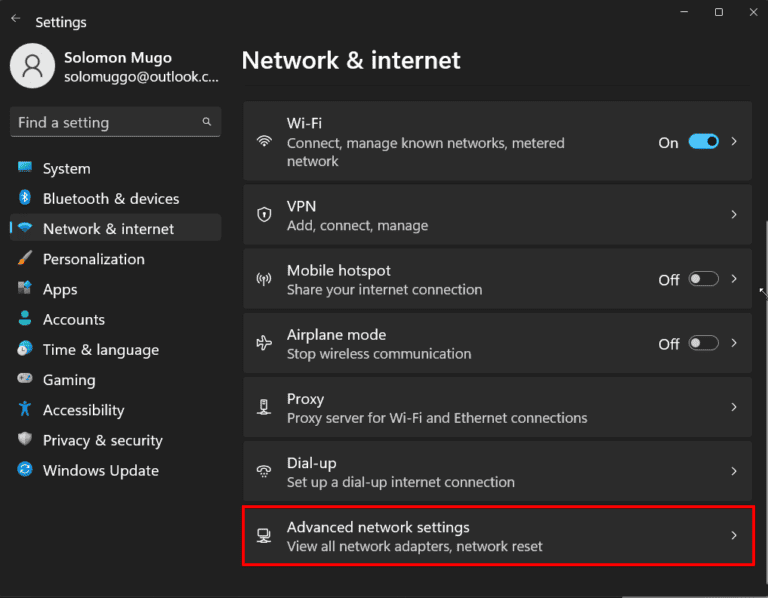
Task: Turn off the Wi-Fi toggle
Action: coord(703,142)
